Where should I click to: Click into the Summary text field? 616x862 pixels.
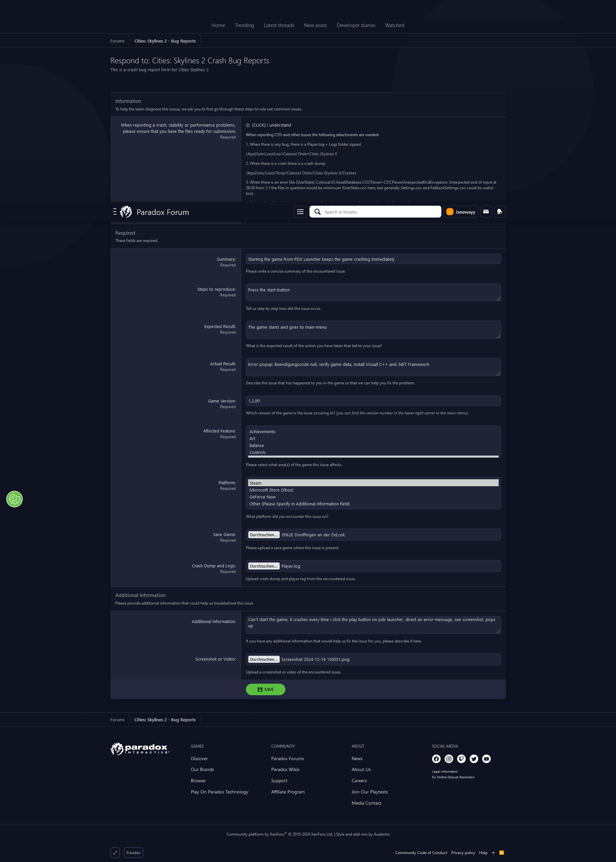click(373, 259)
